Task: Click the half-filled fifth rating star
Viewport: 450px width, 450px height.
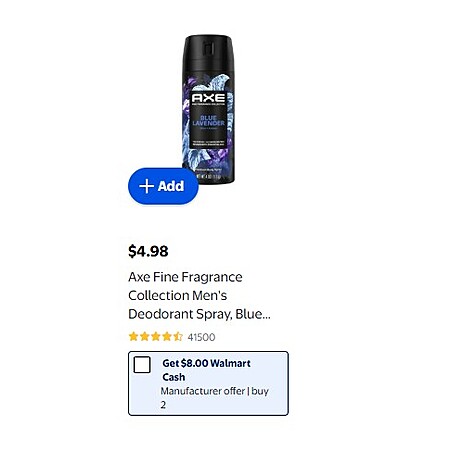Action: tap(178, 337)
